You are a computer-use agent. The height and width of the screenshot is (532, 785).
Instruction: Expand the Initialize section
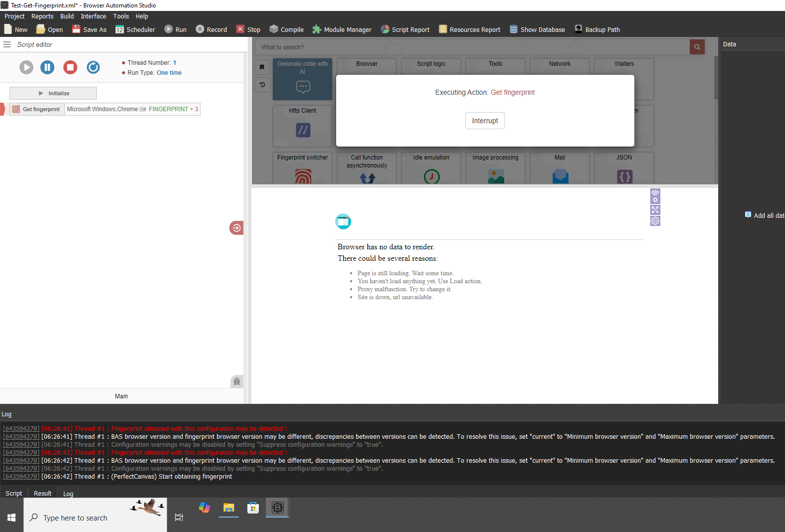[x=53, y=93]
